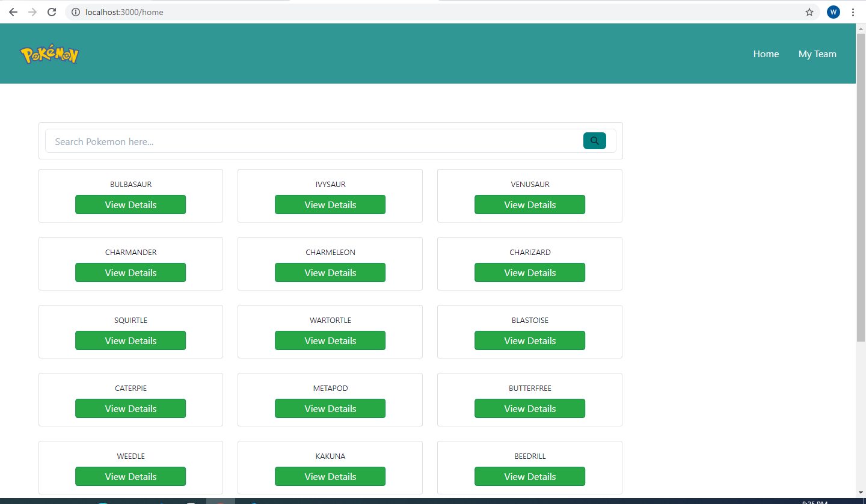Click the CHARIZARD name text
Viewport: 866px width, 504px height.
(x=530, y=253)
